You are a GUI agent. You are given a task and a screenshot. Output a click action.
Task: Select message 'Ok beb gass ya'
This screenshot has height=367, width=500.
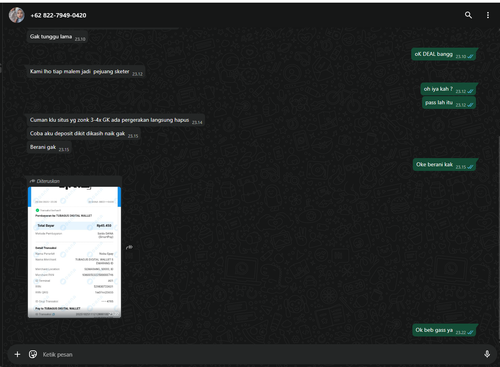pos(444,330)
